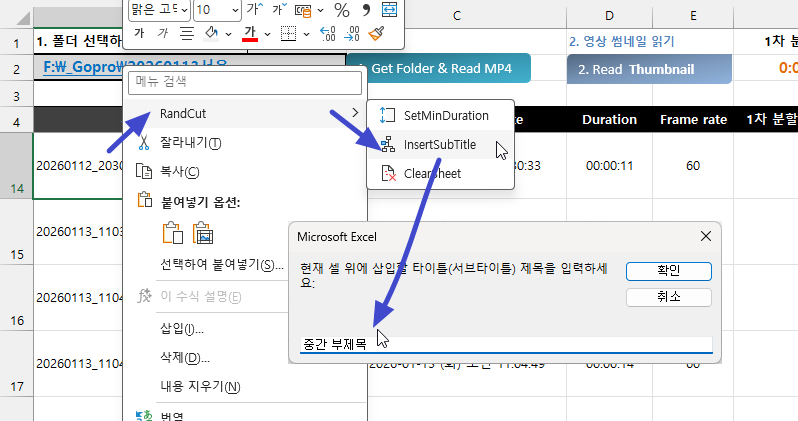Expand the RandCut submenu arrow

click(355, 113)
